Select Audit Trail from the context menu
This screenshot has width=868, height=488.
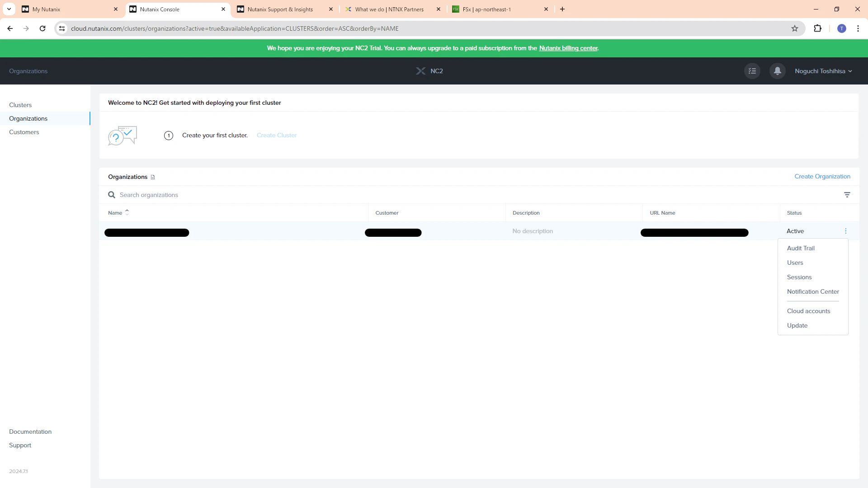click(801, 248)
